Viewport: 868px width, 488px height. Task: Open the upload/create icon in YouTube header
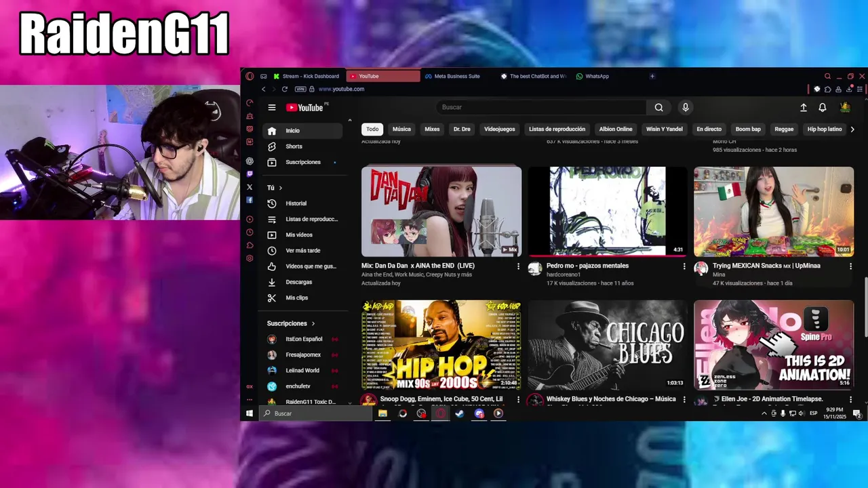pos(804,107)
